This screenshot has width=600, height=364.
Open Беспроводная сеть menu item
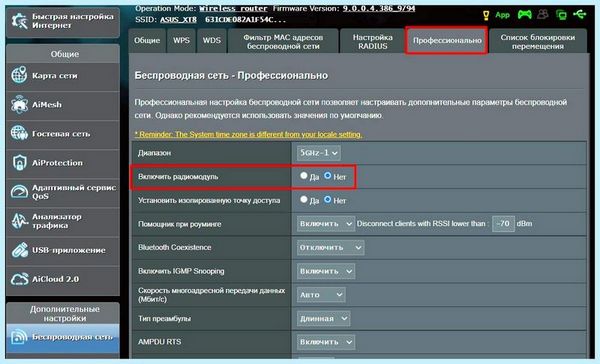click(63, 337)
